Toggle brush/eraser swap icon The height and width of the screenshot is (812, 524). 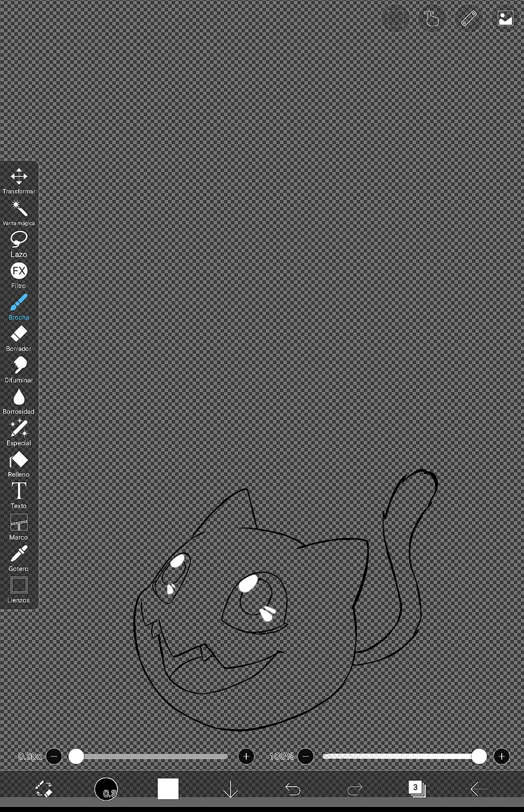point(44,789)
